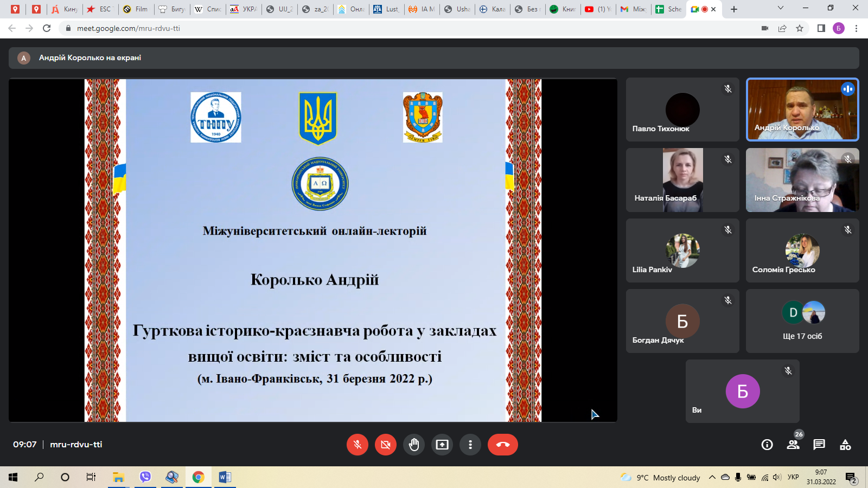Show the participants list panel
Image resolution: width=868 pixels, height=488 pixels.
(793, 445)
